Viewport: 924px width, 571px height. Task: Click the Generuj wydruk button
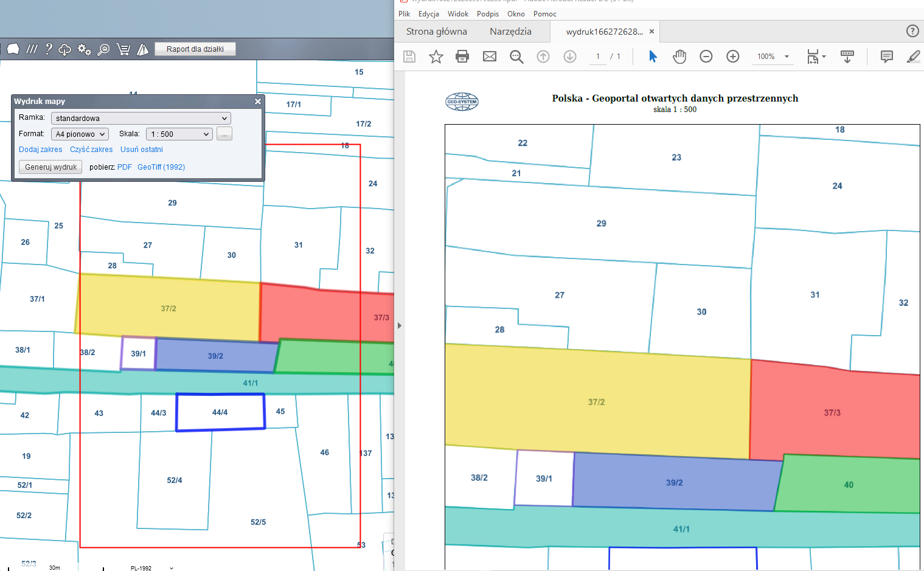[50, 167]
